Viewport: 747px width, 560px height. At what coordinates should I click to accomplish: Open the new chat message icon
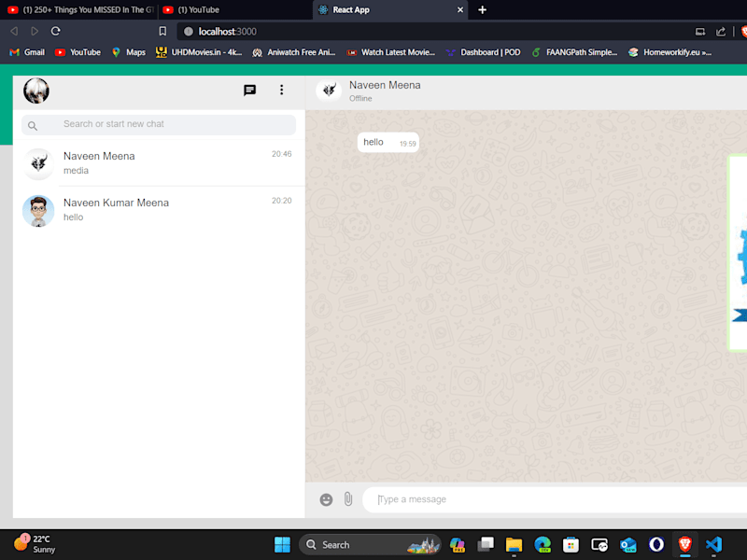pyautogui.click(x=249, y=90)
